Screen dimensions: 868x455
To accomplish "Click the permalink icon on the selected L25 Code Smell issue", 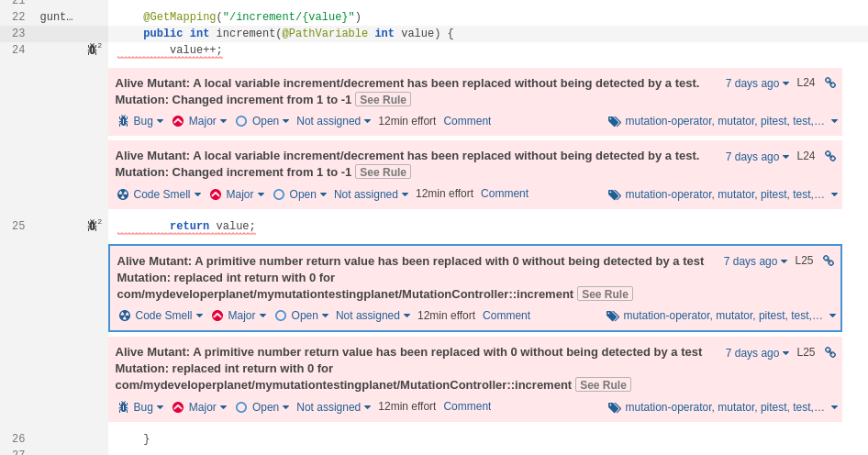I will (829, 261).
